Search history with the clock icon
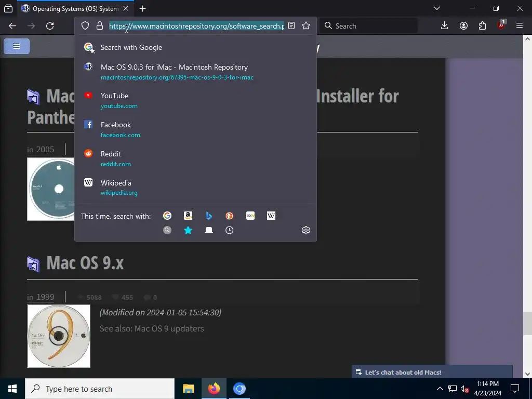Image resolution: width=532 pixels, height=399 pixels. [229, 230]
